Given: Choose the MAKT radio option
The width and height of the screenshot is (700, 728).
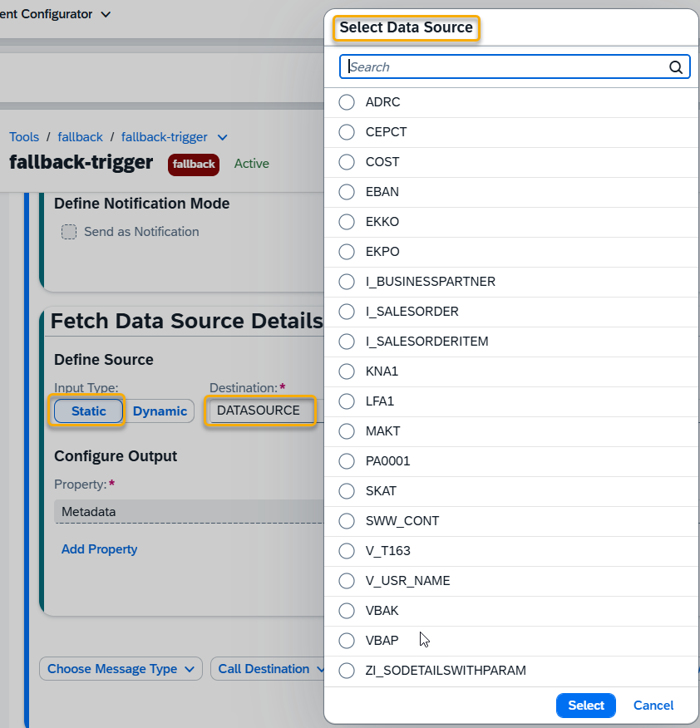Looking at the screenshot, I should (x=348, y=431).
